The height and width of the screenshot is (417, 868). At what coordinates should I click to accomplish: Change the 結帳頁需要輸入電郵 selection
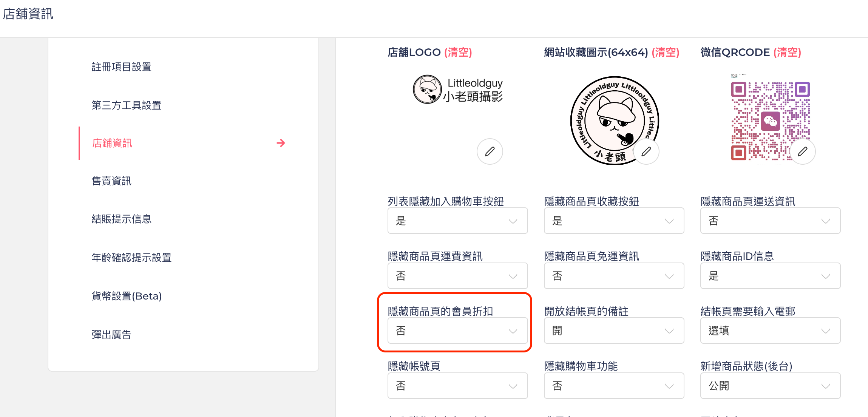point(770,331)
